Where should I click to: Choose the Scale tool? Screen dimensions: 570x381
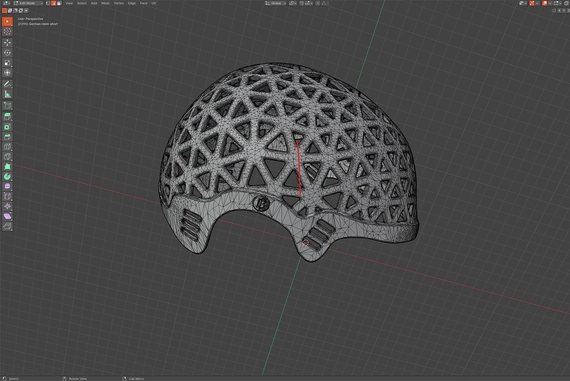click(7, 63)
